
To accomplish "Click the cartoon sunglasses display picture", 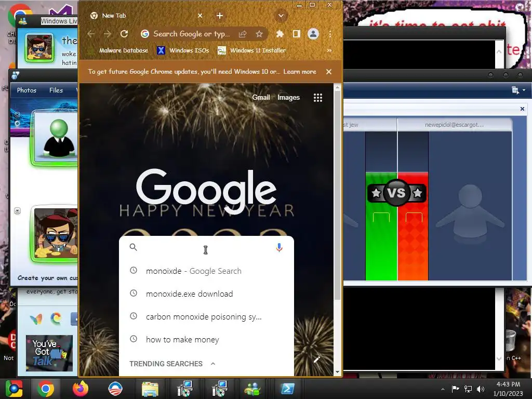I will pos(56,234).
